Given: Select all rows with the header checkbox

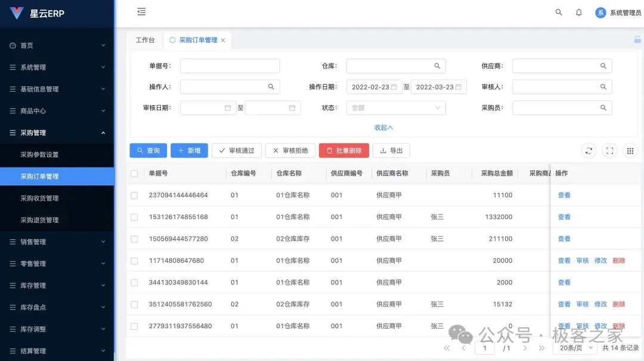Looking at the screenshot, I should (x=134, y=173).
